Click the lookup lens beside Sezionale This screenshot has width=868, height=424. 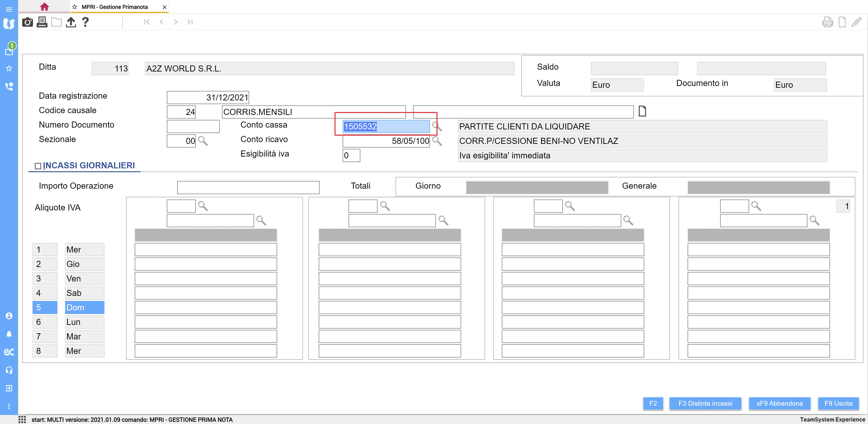[x=203, y=141]
